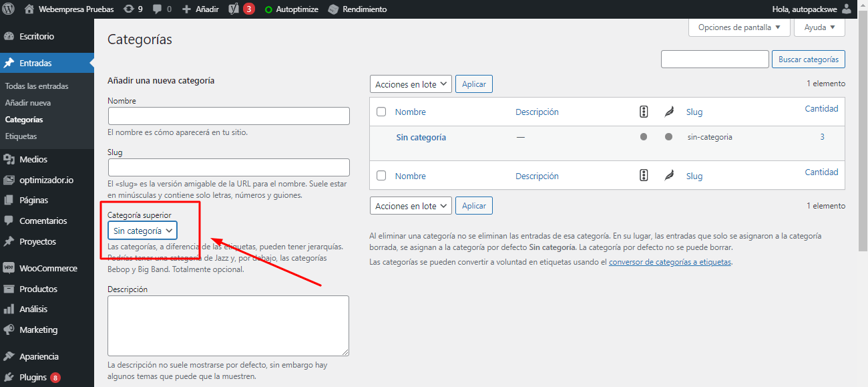868x387 pixels.
Task: Expand the Ayuda help panel
Action: coord(819,27)
